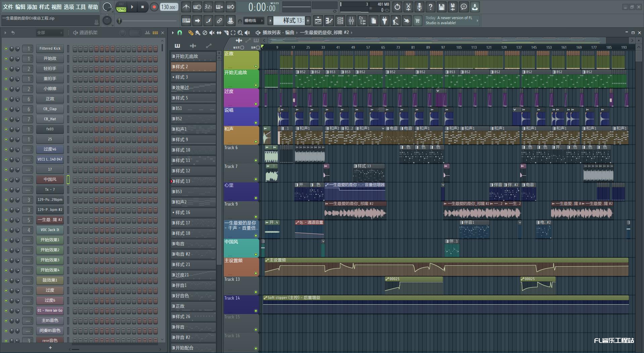Open the 中国风 channel button
Image resolution: width=644 pixels, height=353 pixels.
(50, 180)
